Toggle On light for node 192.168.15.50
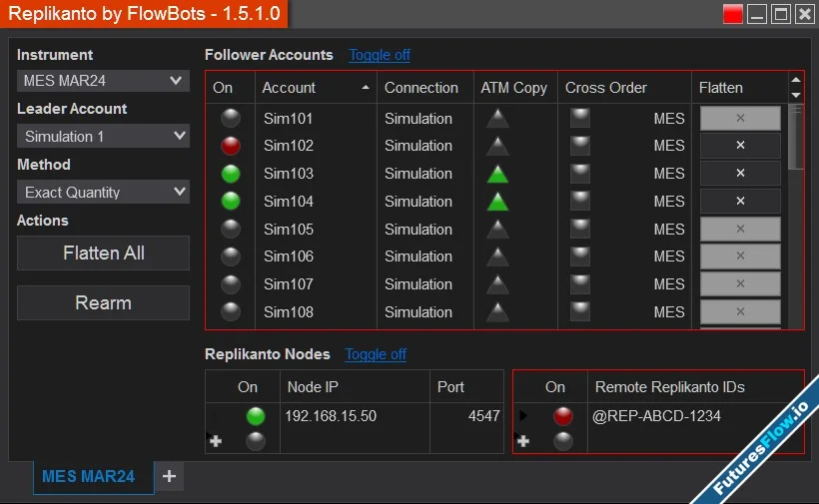This screenshot has width=819, height=504. [x=256, y=416]
